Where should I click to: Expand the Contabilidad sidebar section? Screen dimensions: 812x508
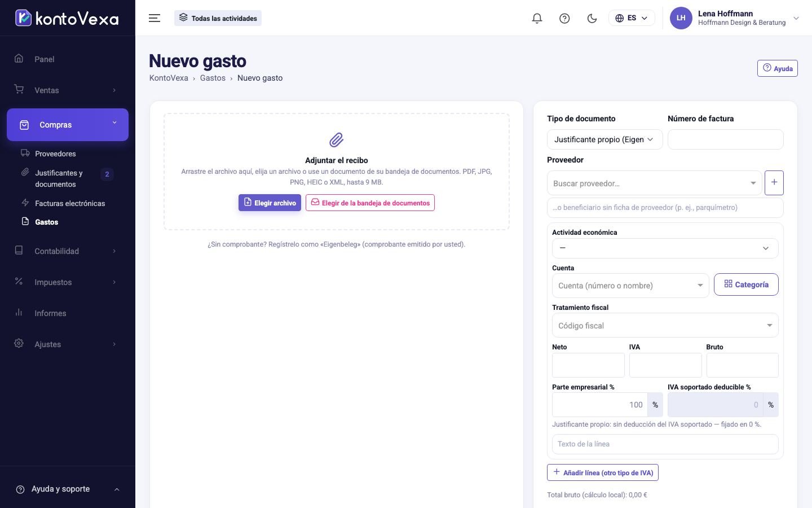point(68,251)
